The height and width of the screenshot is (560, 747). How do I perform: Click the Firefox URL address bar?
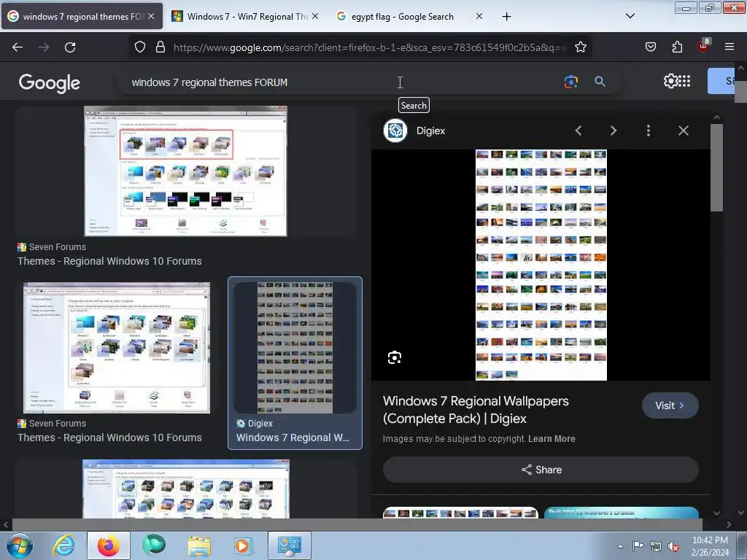(371, 47)
